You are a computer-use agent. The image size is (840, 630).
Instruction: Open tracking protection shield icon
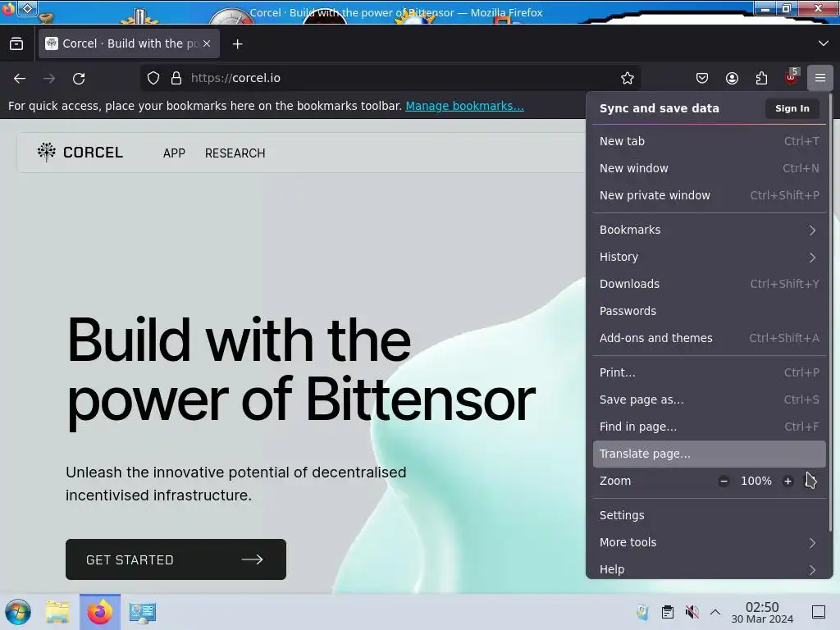coord(153,78)
